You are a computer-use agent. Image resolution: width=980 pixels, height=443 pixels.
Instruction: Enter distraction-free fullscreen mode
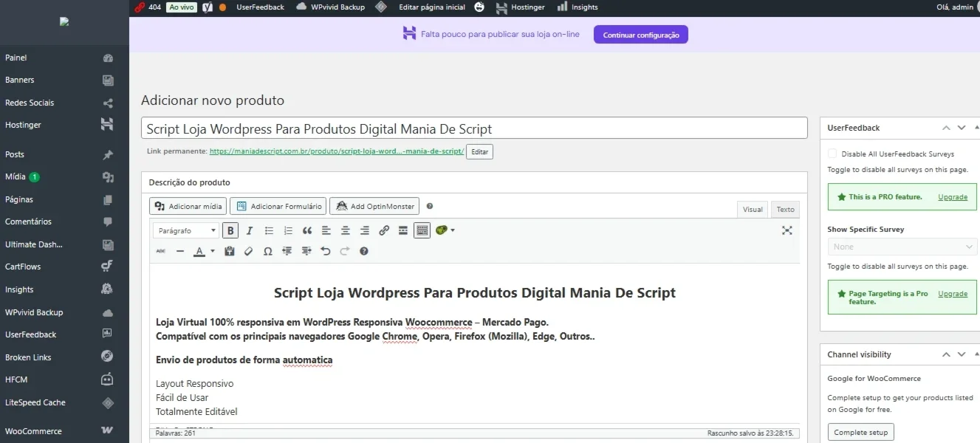(x=787, y=230)
